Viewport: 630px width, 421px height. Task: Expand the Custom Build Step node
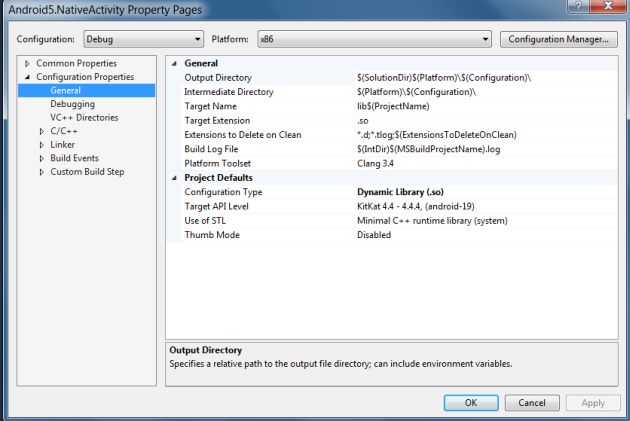(41, 172)
